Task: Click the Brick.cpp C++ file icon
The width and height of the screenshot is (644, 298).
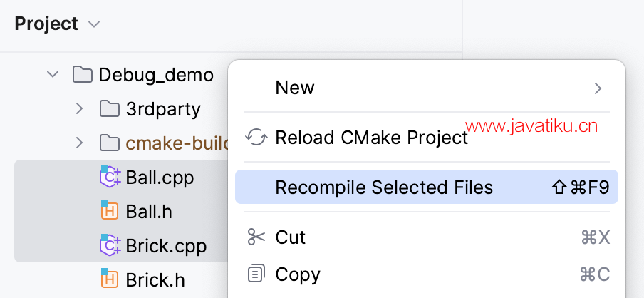Action: tap(110, 245)
